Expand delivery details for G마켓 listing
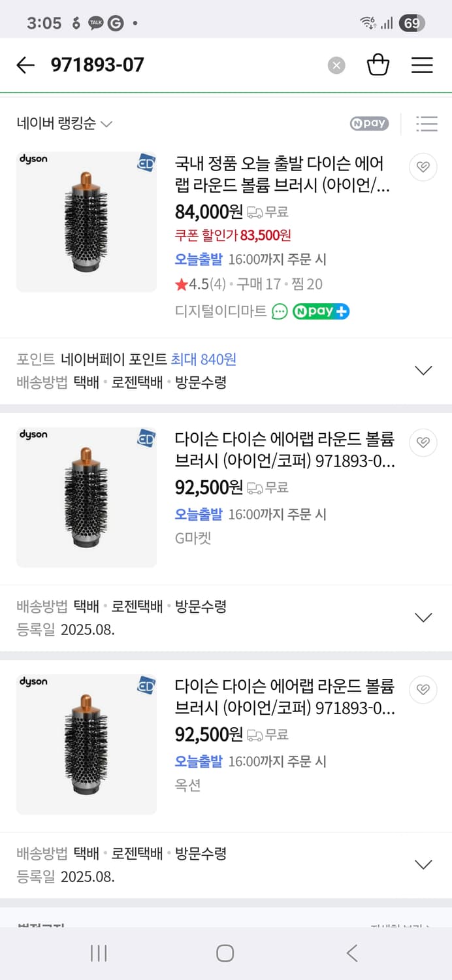This screenshot has width=452, height=980. coord(423,617)
